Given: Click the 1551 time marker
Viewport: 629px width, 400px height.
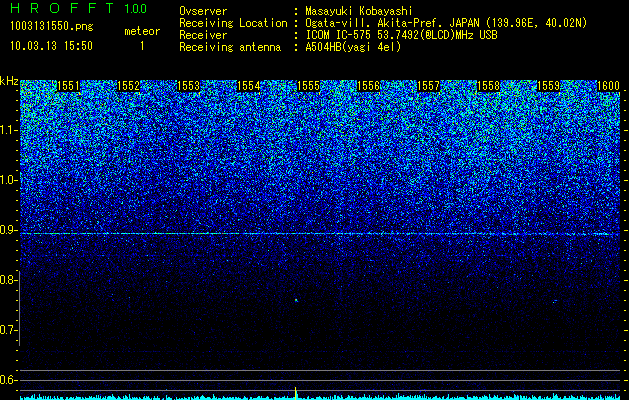Looking at the screenshot, I should [69, 86].
